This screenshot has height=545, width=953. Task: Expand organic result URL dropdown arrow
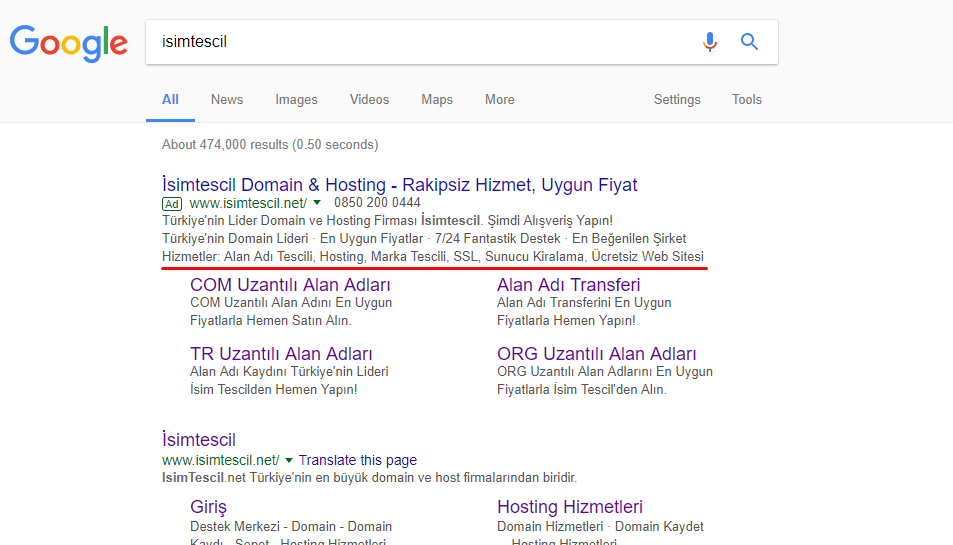point(289,461)
